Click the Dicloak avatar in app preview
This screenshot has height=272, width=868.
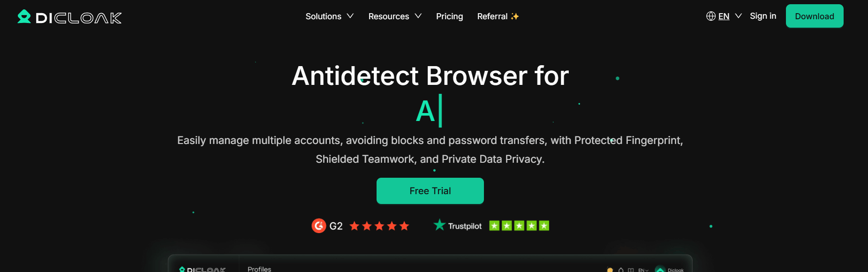(660, 269)
